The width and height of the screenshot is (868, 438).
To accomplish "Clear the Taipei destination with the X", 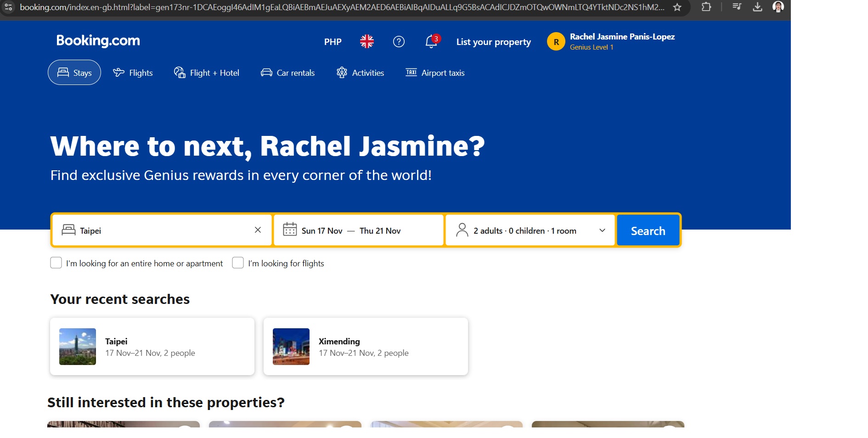I will point(258,230).
